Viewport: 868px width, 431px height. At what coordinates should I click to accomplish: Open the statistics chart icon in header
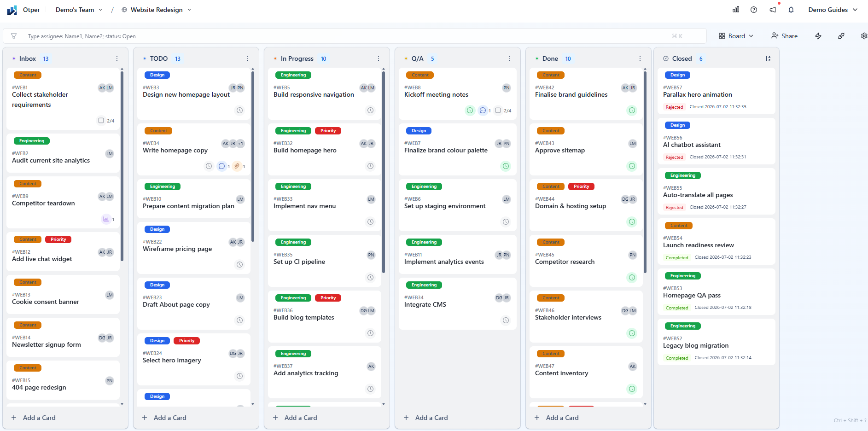coord(736,10)
